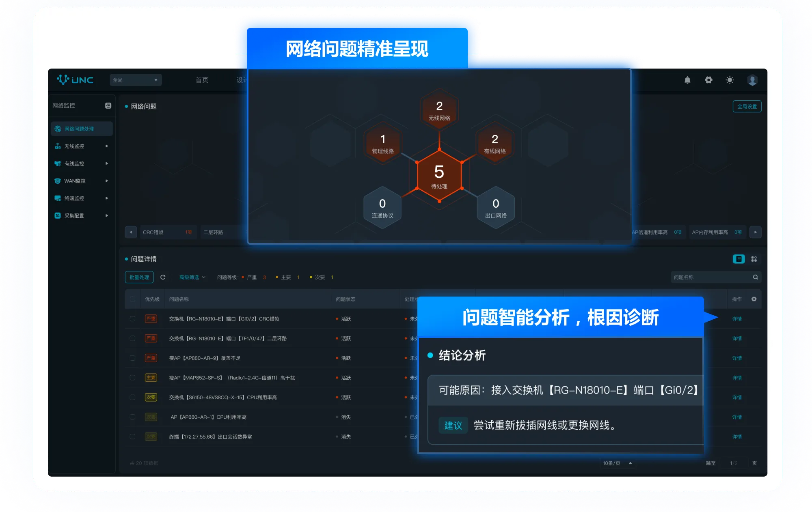The width and height of the screenshot is (812, 512).
Task: Tick checkbox for 覆盖不足 AP row
Action: (132, 358)
